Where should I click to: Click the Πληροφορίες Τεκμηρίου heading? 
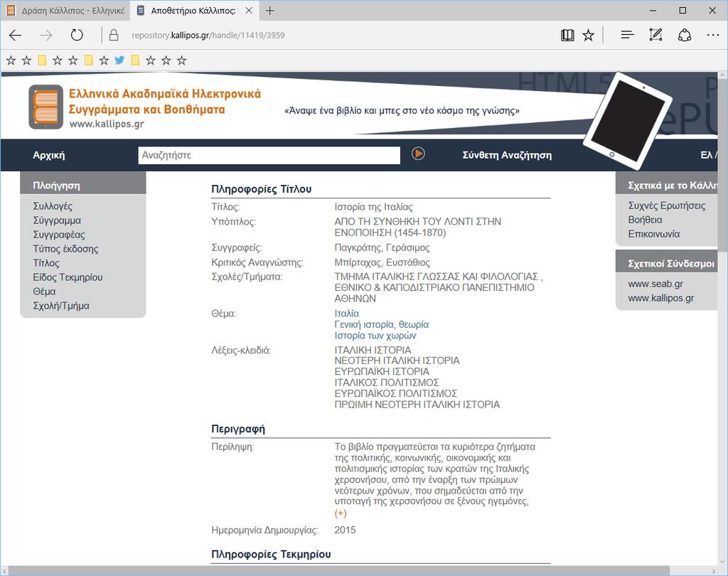271,554
